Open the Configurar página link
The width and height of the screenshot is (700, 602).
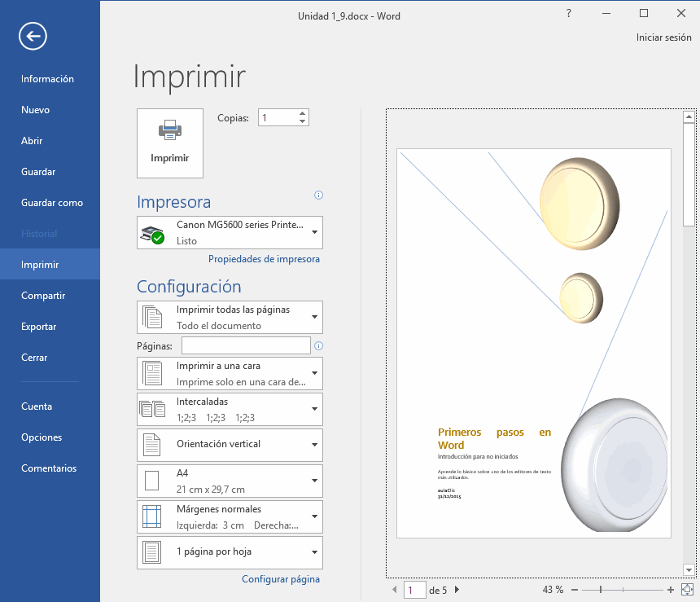(281, 579)
